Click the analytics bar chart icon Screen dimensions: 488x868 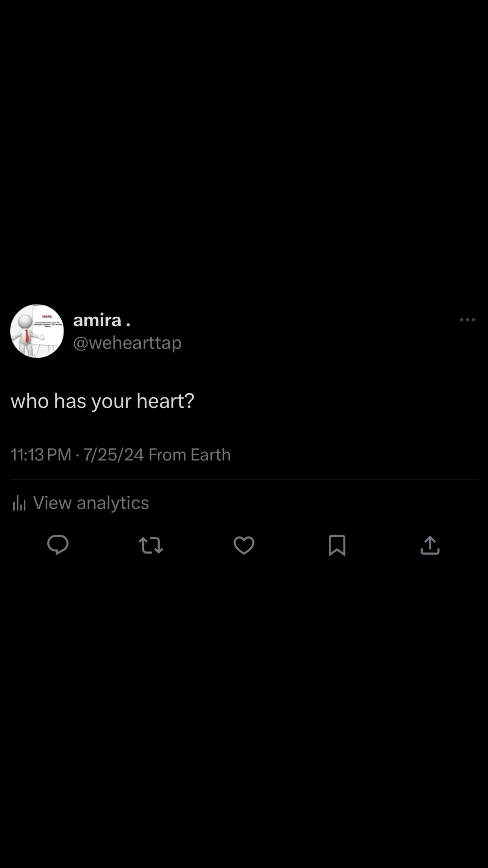point(19,503)
